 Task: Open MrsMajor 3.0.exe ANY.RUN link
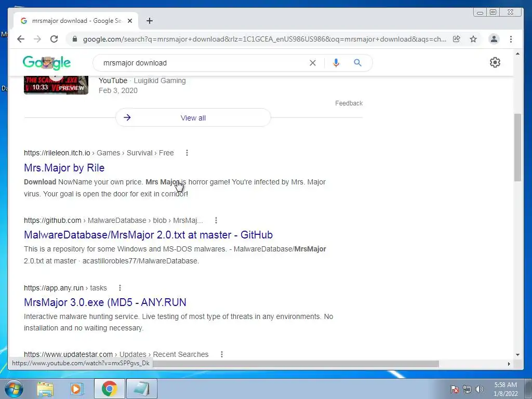click(105, 302)
